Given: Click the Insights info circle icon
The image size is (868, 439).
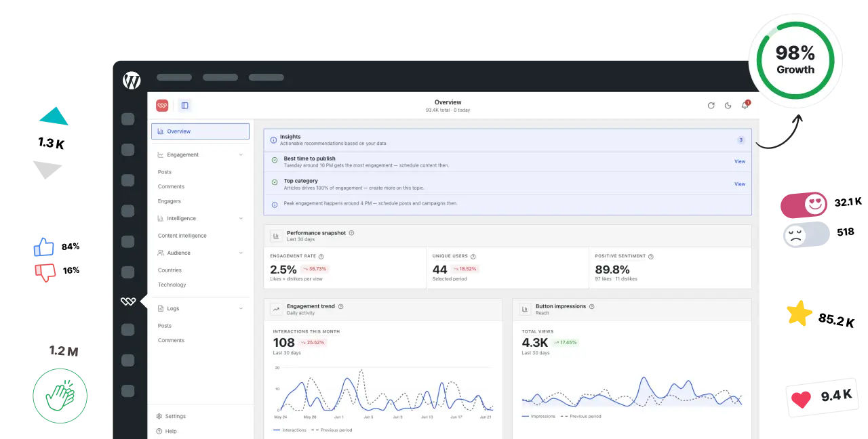Looking at the screenshot, I should click(273, 140).
